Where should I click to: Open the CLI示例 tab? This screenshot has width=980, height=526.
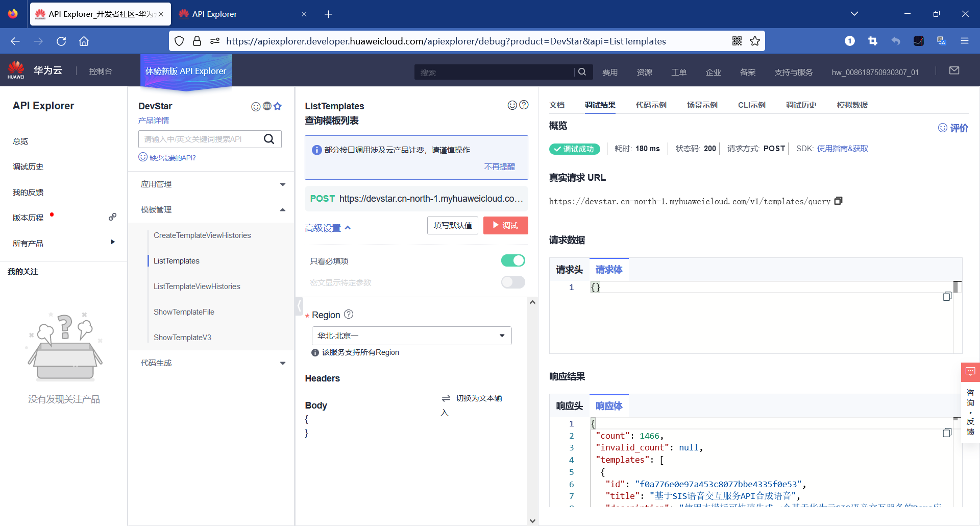pyautogui.click(x=751, y=105)
